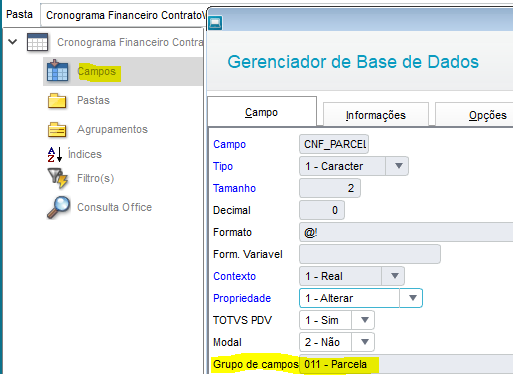Click the Grupo de campos label

pos(256,364)
